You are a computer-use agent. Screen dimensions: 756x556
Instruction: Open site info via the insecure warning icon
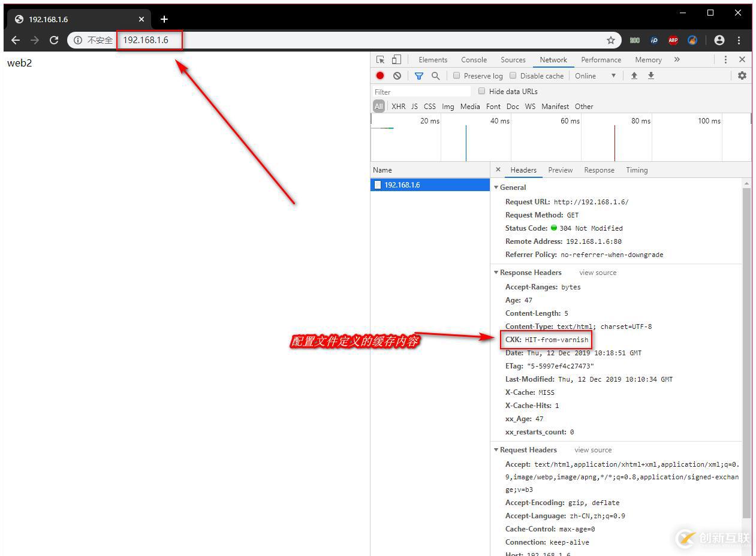click(x=78, y=40)
